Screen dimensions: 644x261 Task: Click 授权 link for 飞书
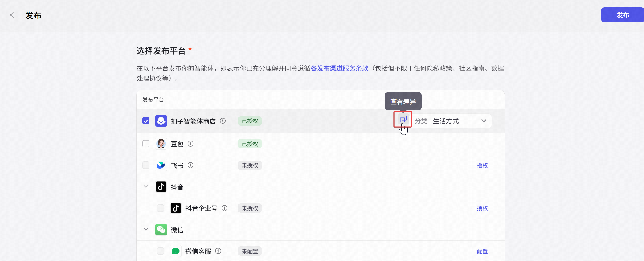(x=482, y=165)
